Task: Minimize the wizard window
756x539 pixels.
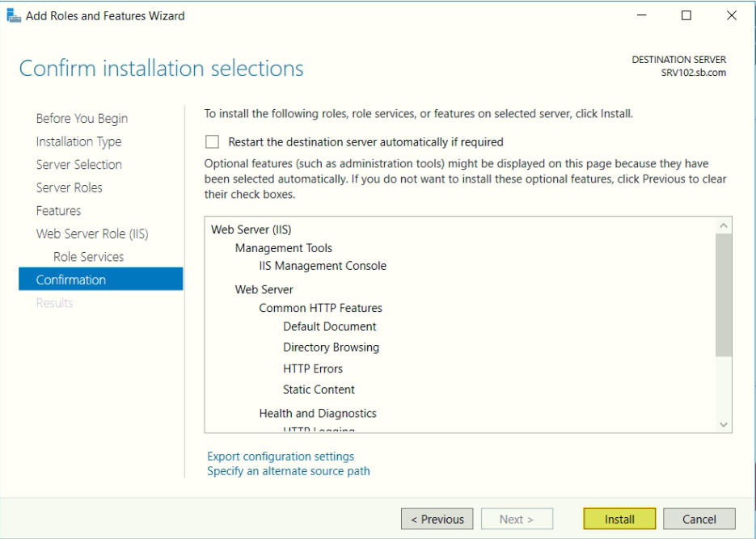Action: coord(642,15)
